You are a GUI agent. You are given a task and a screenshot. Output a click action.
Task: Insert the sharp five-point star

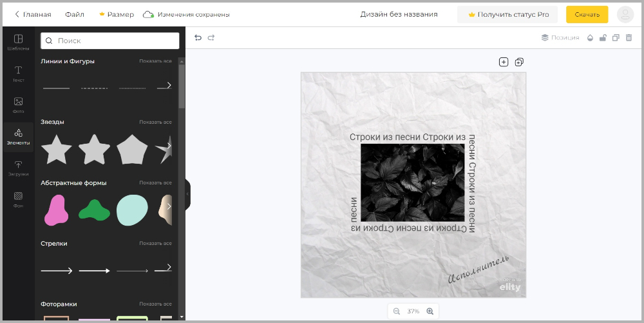point(57,150)
